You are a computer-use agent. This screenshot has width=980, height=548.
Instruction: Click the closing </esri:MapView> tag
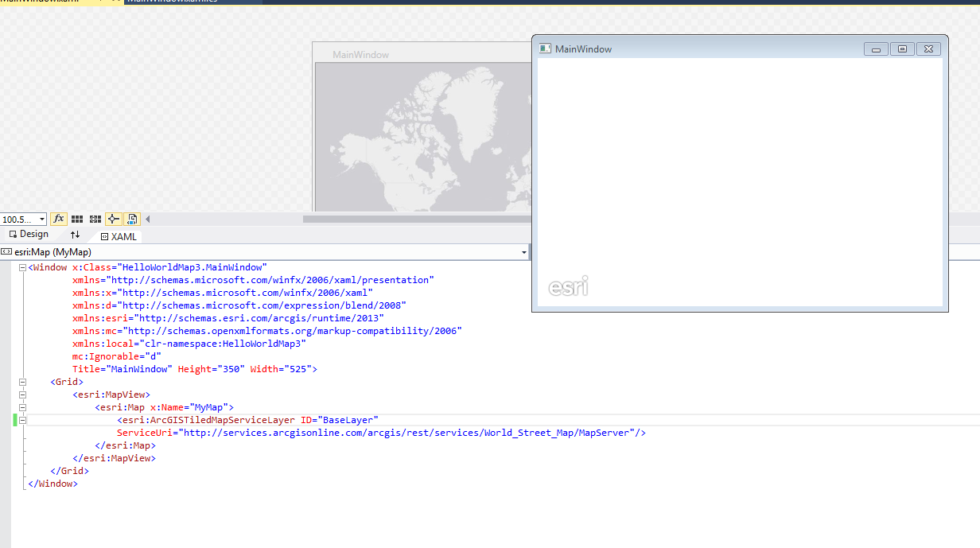click(114, 458)
